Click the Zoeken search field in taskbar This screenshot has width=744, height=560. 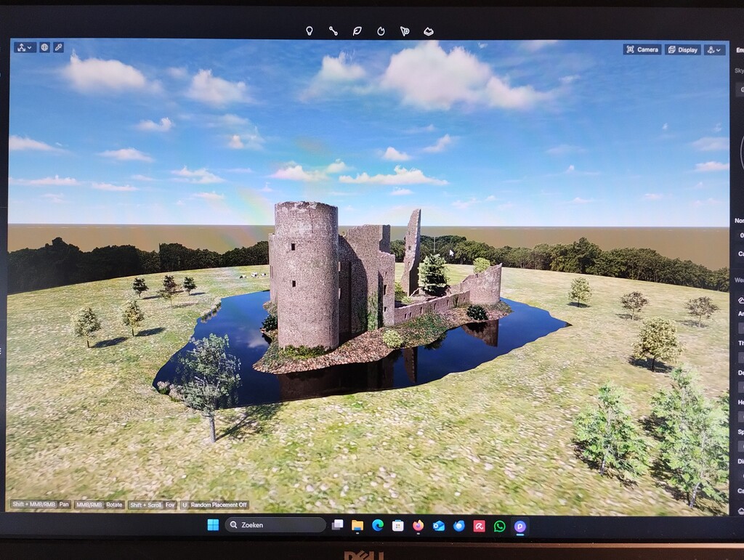tap(275, 524)
